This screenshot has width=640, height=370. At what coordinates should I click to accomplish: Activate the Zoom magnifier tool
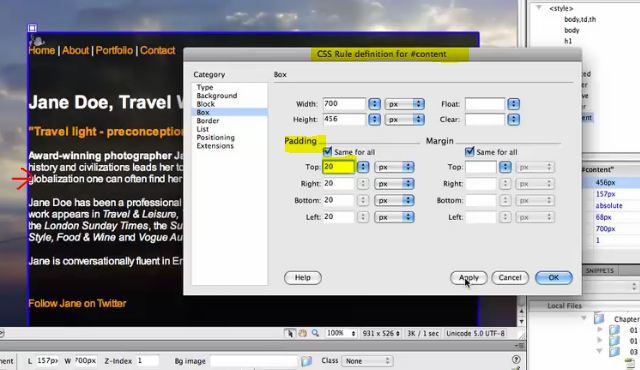coord(315,333)
